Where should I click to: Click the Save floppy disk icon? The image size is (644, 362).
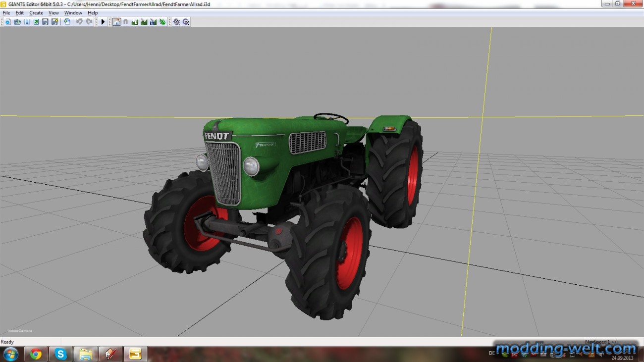click(45, 22)
